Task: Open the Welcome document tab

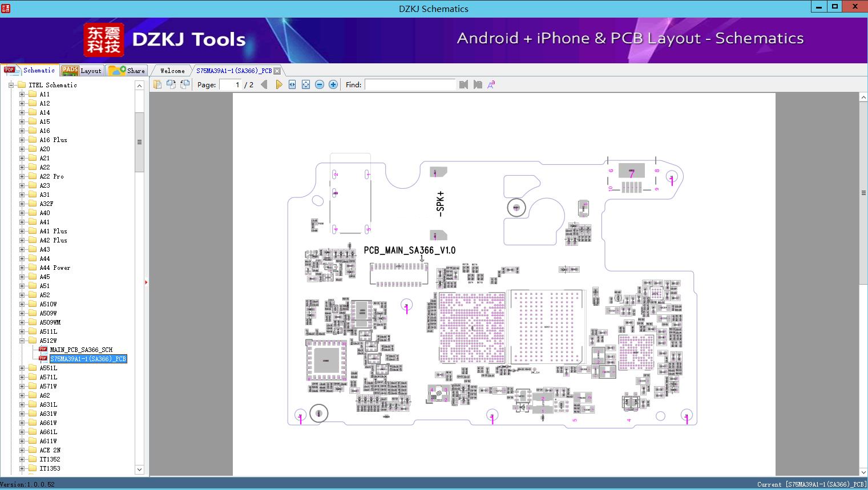Action: (172, 71)
